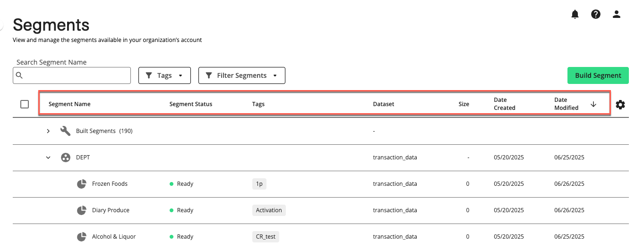The width and height of the screenshot is (644, 249).
Task: Click the 1p tag on Frozen Foods
Action: pyautogui.click(x=259, y=184)
